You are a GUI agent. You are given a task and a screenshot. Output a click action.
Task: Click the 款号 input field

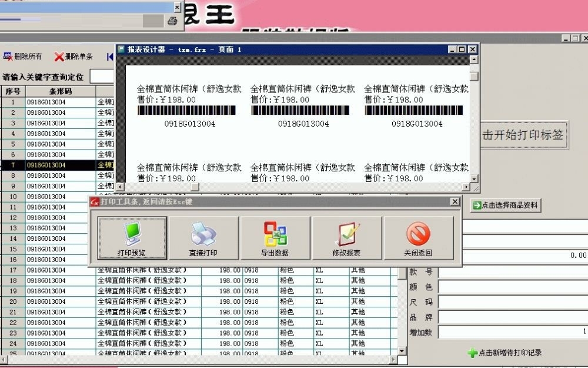pos(513,272)
